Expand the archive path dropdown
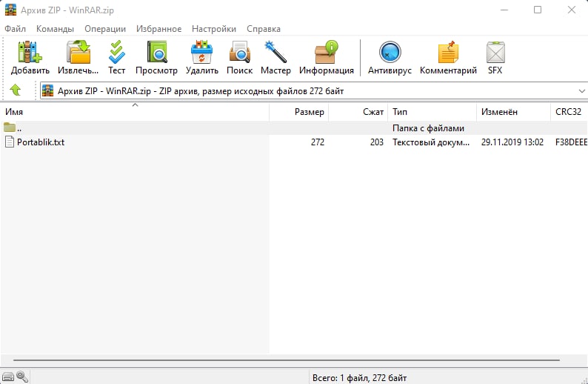The width and height of the screenshot is (588, 384). coord(581,91)
